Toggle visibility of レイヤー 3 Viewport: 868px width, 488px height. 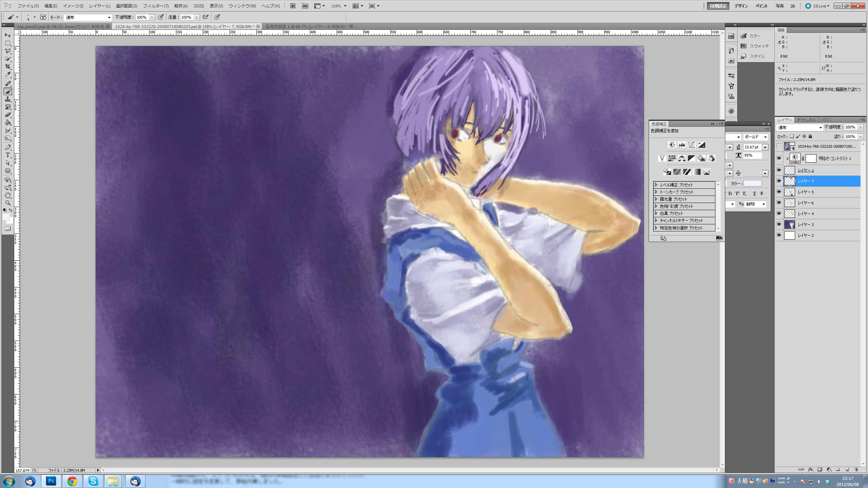click(x=779, y=224)
